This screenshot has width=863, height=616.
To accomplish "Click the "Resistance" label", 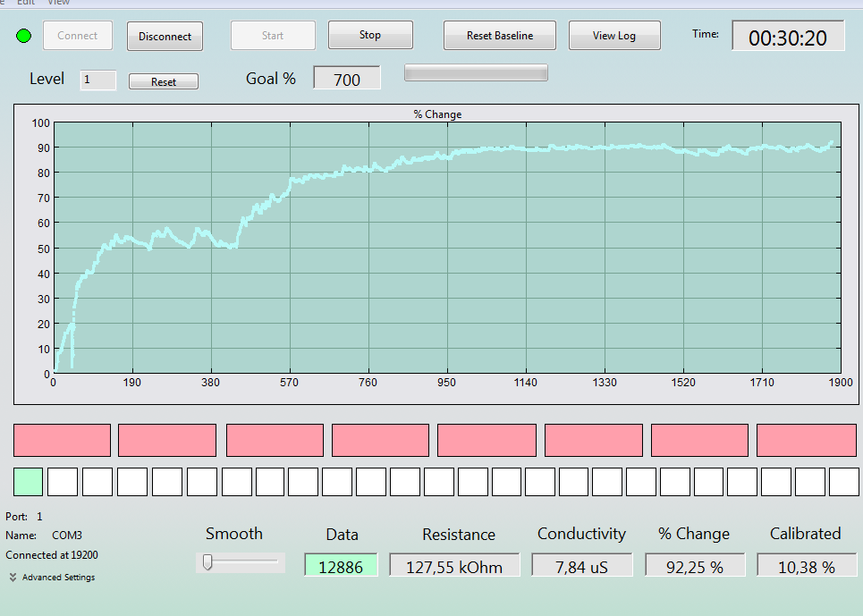I will 459,534.
